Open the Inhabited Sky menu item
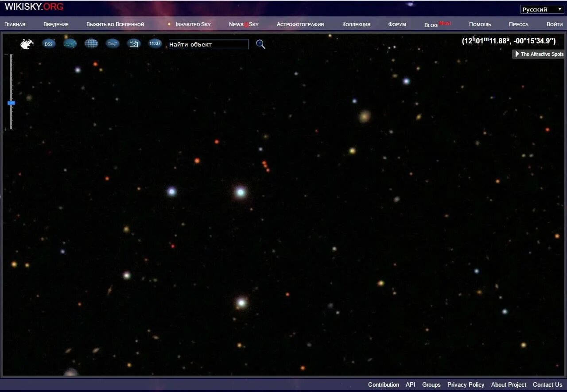Image resolution: width=567 pixels, height=392 pixels. tap(193, 24)
